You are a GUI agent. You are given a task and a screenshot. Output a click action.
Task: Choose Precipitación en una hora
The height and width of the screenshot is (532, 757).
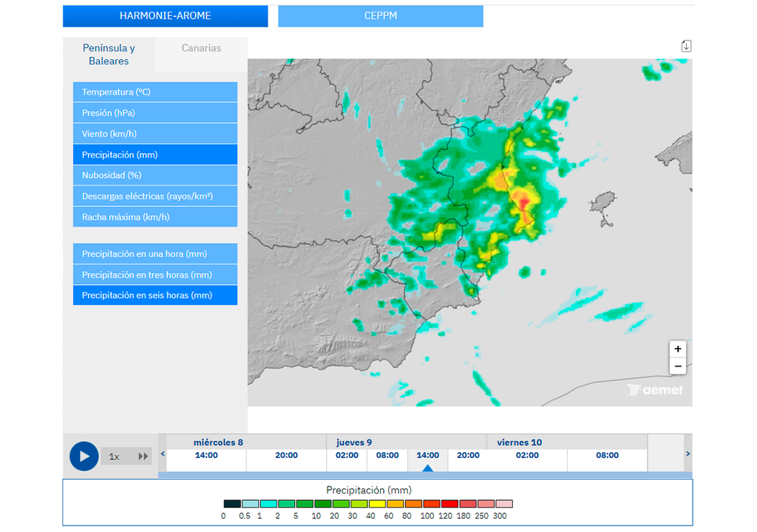click(x=155, y=253)
